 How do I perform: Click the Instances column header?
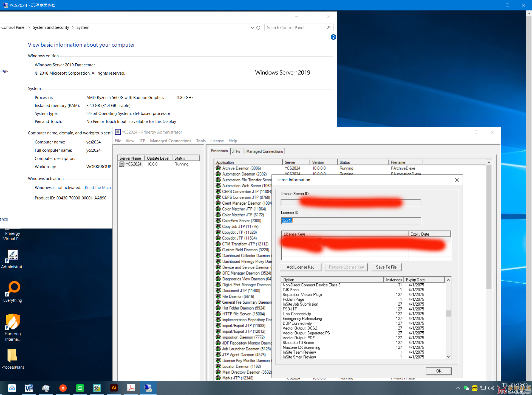pos(394,280)
